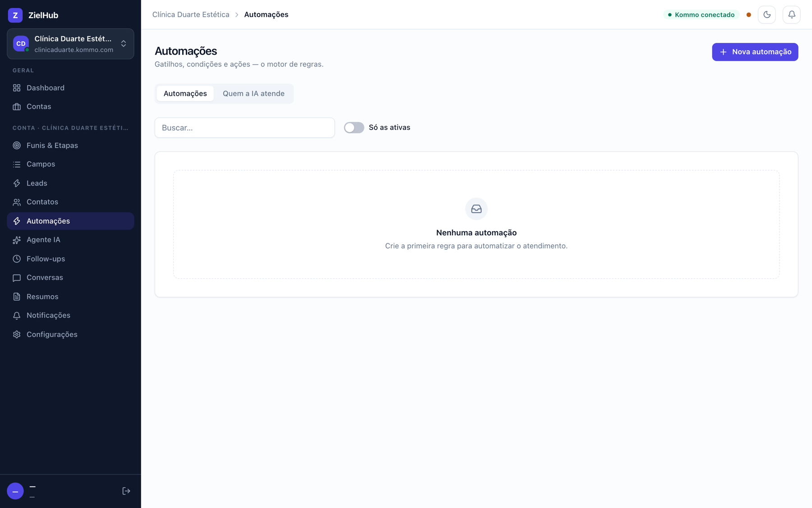Click the Kommo conectado status badge

701,15
